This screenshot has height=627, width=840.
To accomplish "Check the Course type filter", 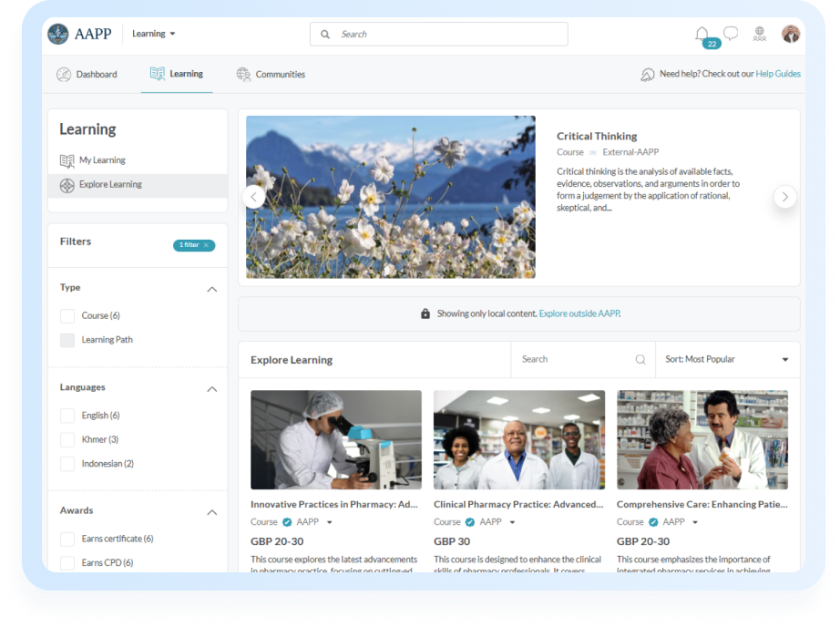I will point(67,316).
